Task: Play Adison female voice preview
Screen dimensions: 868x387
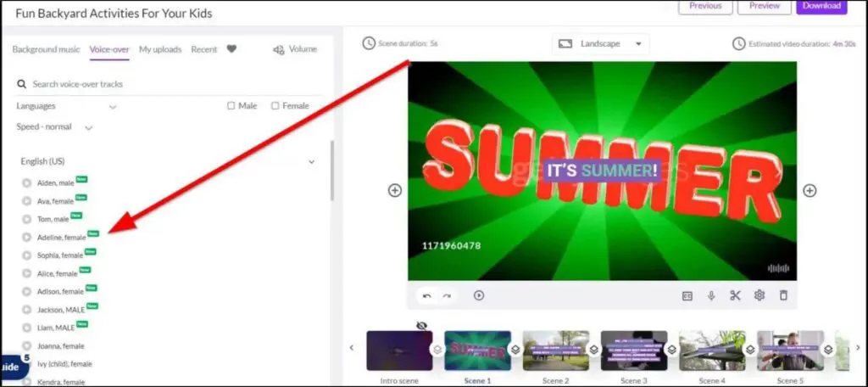Action: pyautogui.click(x=26, y=291)
